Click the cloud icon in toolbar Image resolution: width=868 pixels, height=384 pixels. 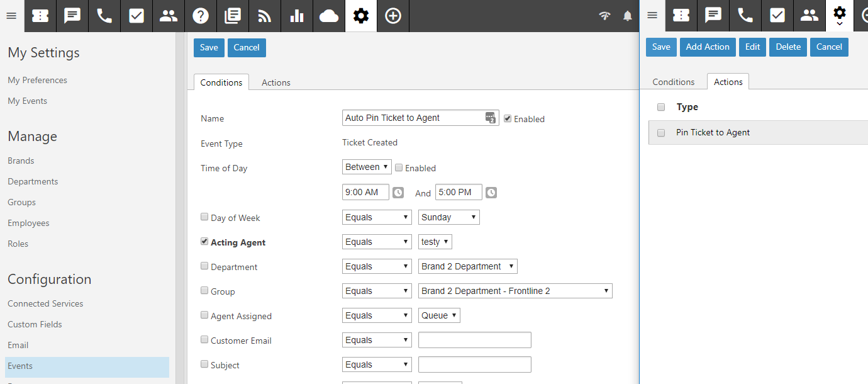329,16
